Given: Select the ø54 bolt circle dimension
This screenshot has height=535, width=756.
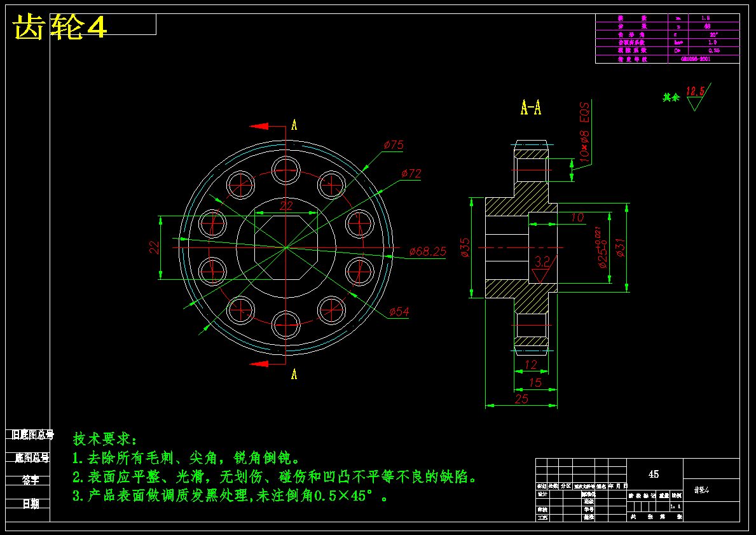Looking at the screenshot, I should (x=399, y=312).
